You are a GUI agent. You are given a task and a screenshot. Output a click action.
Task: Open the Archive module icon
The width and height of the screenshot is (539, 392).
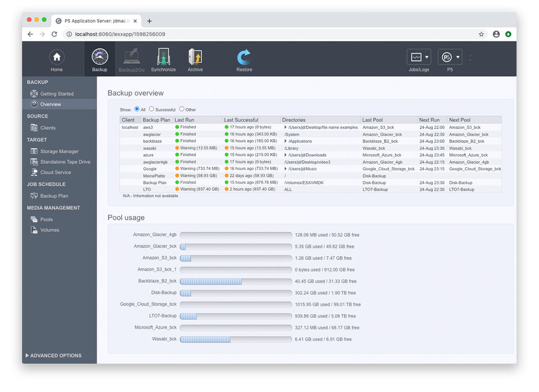click(195, 57)
